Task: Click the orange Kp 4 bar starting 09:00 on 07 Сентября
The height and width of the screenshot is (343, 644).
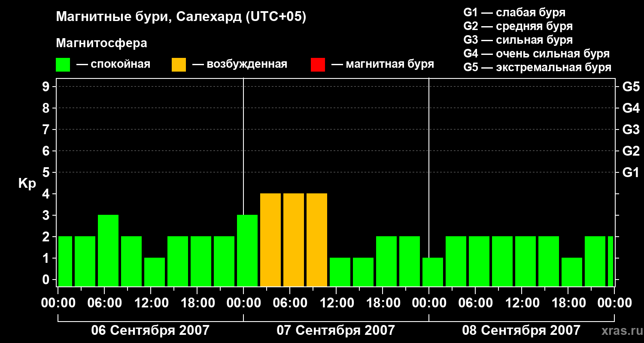Action: pyautogui.click(x=317, y=240)
